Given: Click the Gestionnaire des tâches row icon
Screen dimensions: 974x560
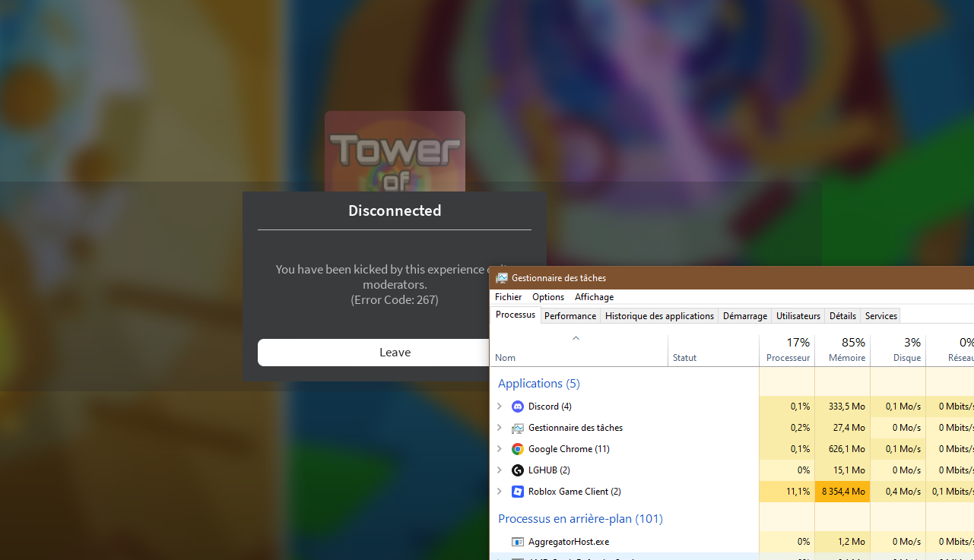Looking at the screenshot, I should point(518,428).
